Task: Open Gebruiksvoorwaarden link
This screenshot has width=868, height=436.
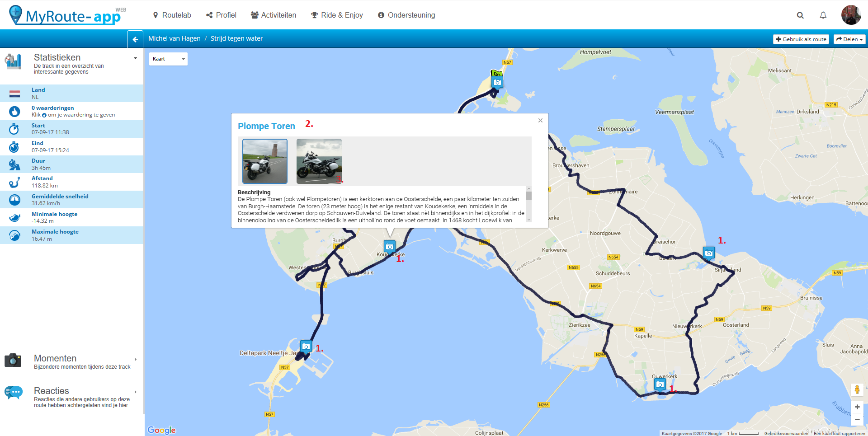Action: 786,433
